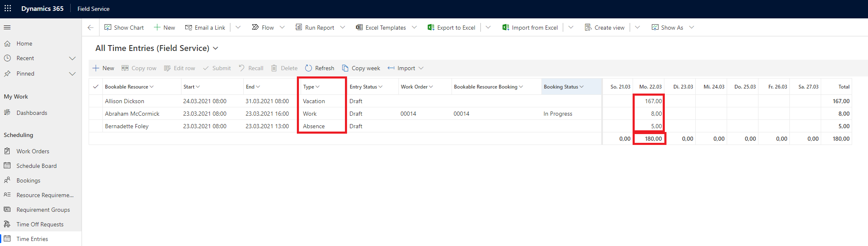Toggle the select-all checkmark in grid header
Screen dimensions: 868x246
click(96, 86)
